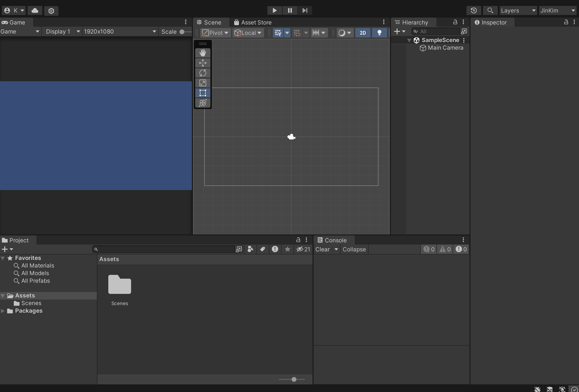Select the Inspector tab
This screenshot has width=579, height=392.
(x=491, y=22)
